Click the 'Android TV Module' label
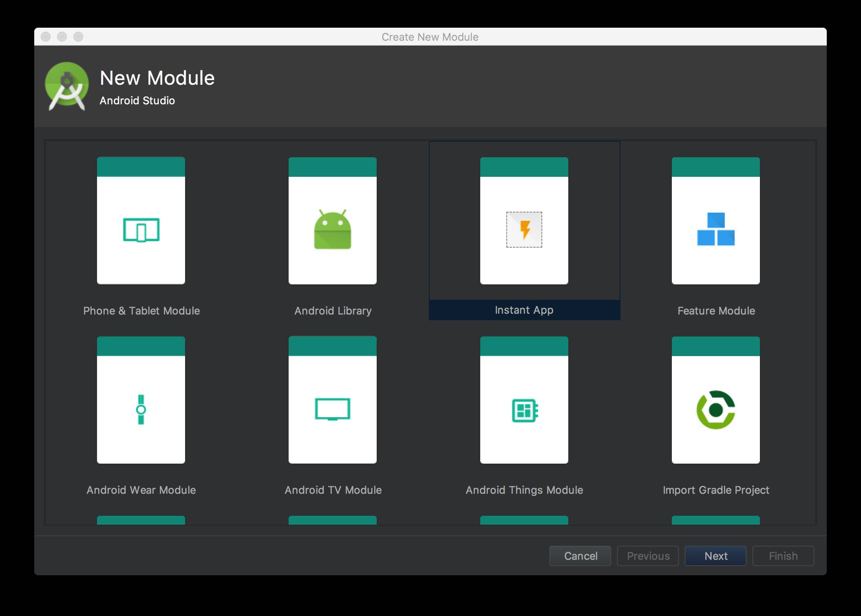Image resolution: width=861 pixels, height=616 pixels. coord(333,490)
